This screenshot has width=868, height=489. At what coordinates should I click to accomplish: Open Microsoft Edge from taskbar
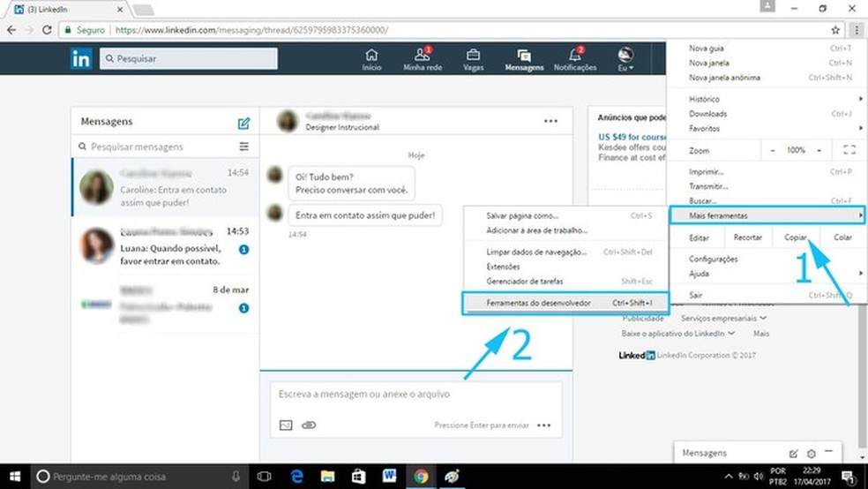click(x=296, y=477)
